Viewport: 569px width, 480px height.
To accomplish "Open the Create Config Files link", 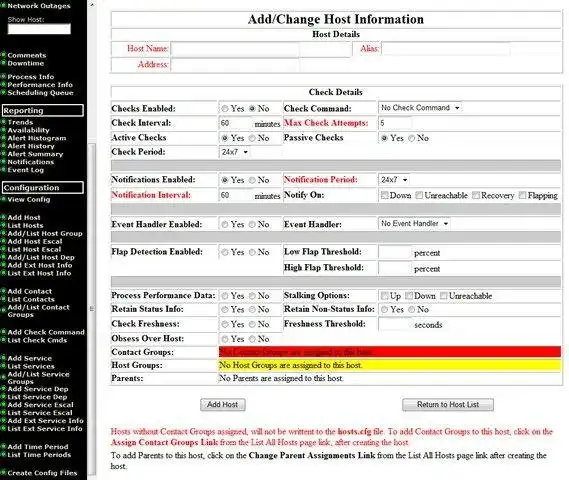I will 42,473.
